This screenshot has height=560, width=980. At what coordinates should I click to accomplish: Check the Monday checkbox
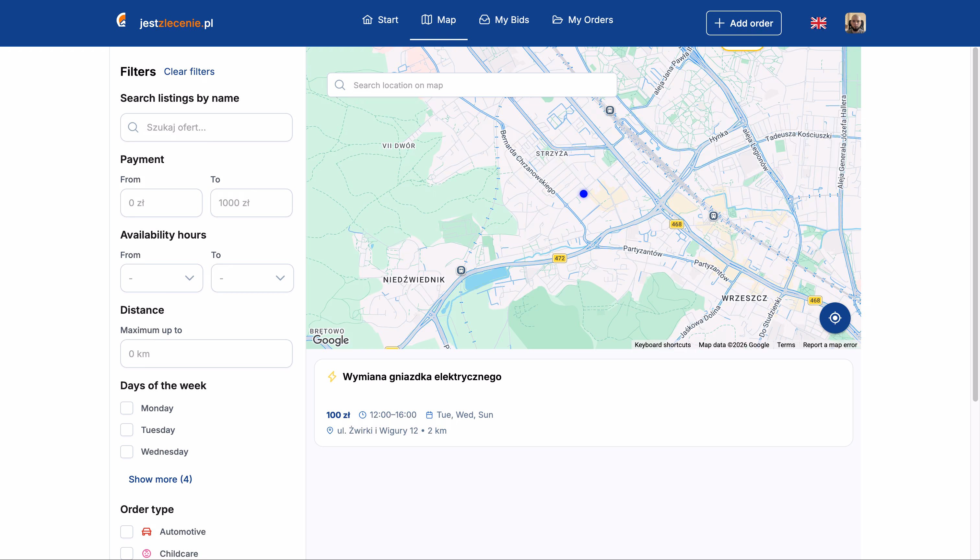coord(126,408)
